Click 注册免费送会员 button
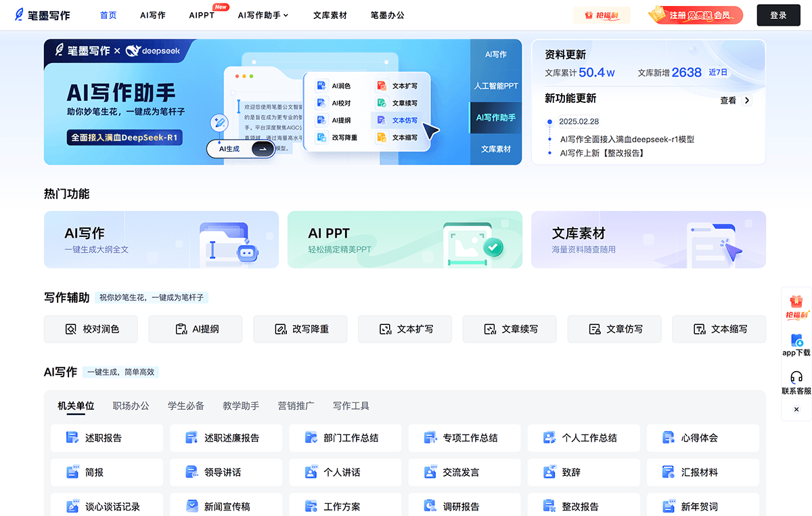Image resolution: width=812 pixels, height=516 pixels. click(695, 15)
